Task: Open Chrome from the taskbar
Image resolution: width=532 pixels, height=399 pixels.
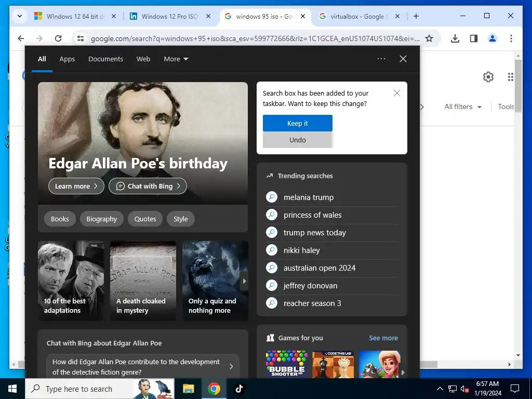Action: pos(214,389)
